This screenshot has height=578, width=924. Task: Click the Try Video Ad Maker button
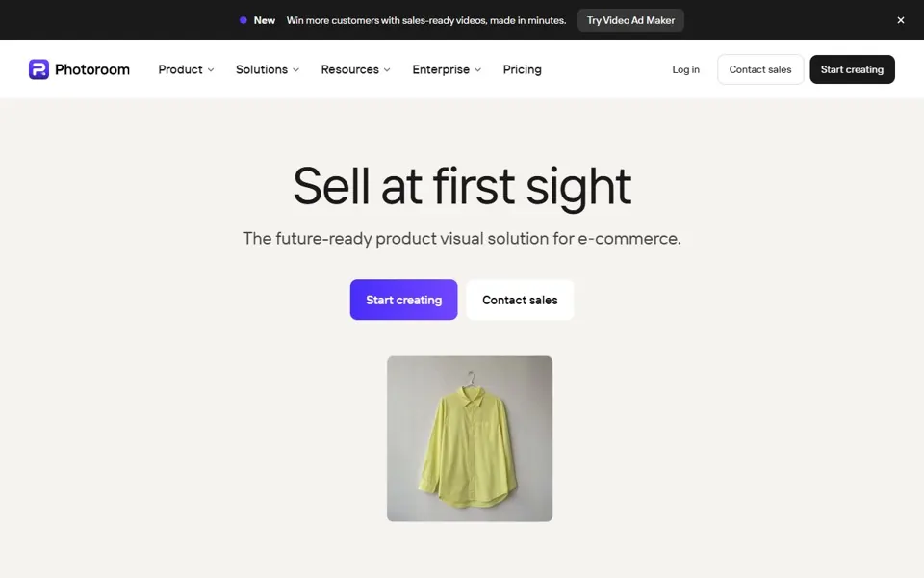(630, 20)
